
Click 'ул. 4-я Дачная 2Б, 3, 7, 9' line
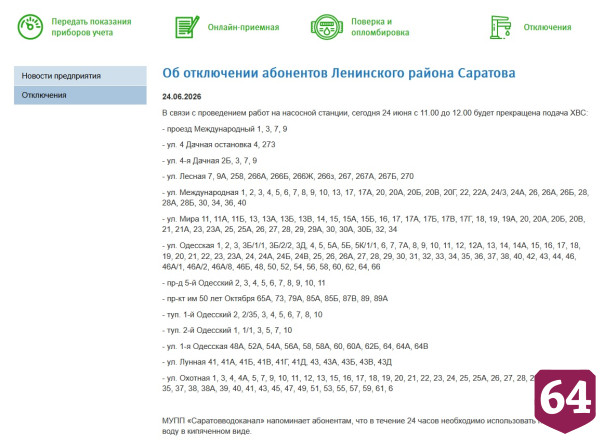click(x=209, y=160)
